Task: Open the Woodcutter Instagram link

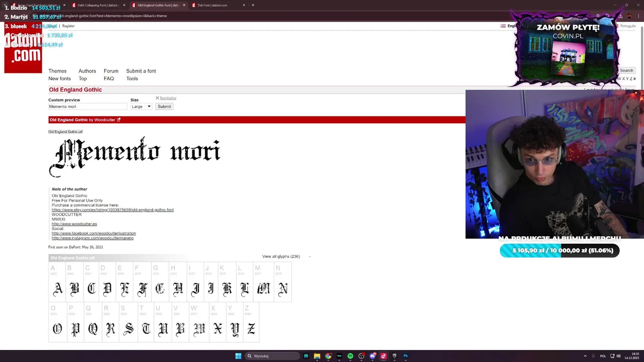Action: pyautogui.click(x=93, y=238)
